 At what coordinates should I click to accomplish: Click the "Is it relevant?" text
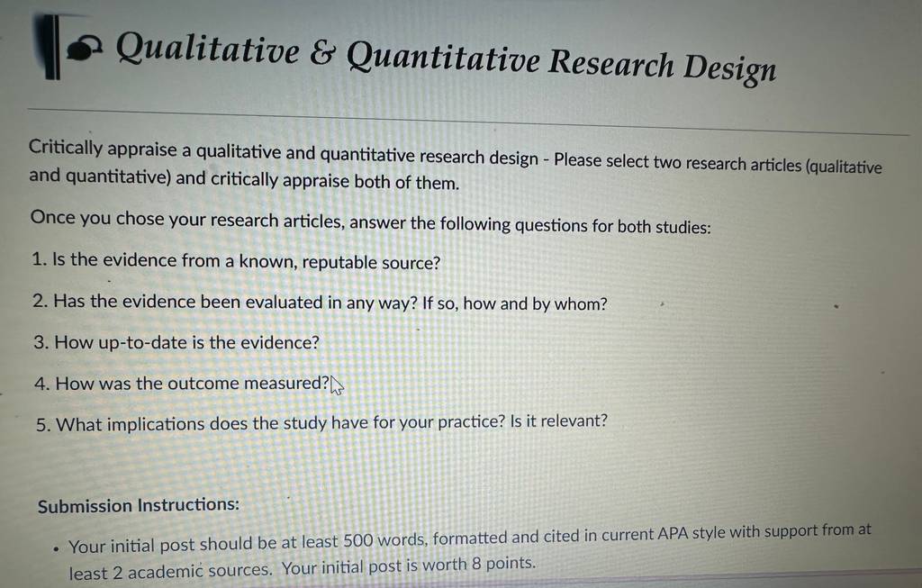(x=559, y=421)
